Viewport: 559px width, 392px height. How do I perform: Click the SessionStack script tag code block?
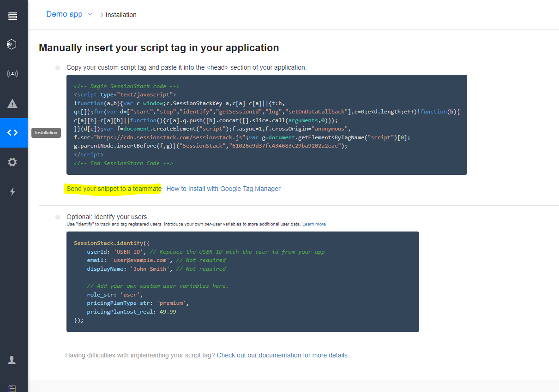[267, 125]
